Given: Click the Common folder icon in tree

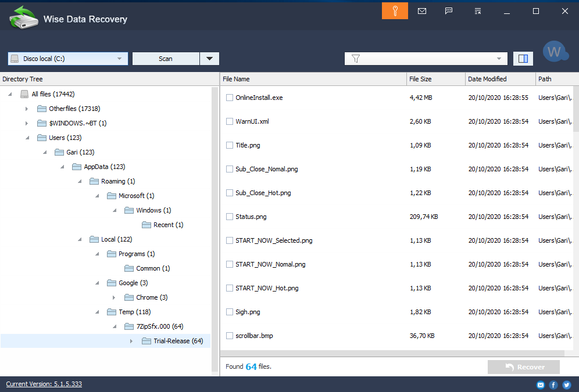Looking at the screenshot, I should click(x=129, y=268).
